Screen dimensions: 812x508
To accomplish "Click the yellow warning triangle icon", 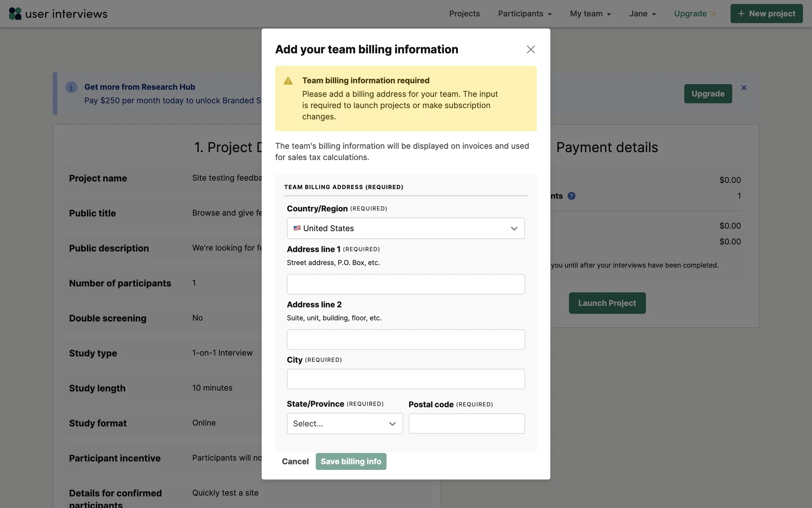I will click(288, 81).
